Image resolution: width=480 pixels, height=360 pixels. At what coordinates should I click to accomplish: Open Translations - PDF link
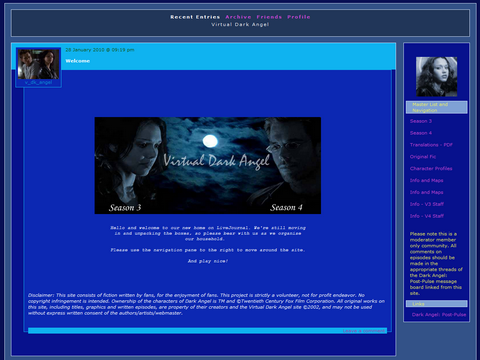point(431,145)
